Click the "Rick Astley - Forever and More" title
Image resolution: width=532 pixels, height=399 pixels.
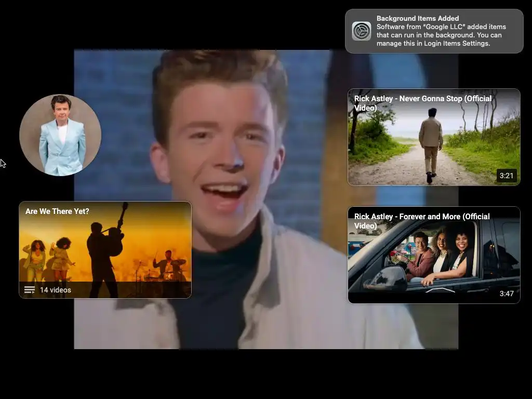click(x=422, y=221)
